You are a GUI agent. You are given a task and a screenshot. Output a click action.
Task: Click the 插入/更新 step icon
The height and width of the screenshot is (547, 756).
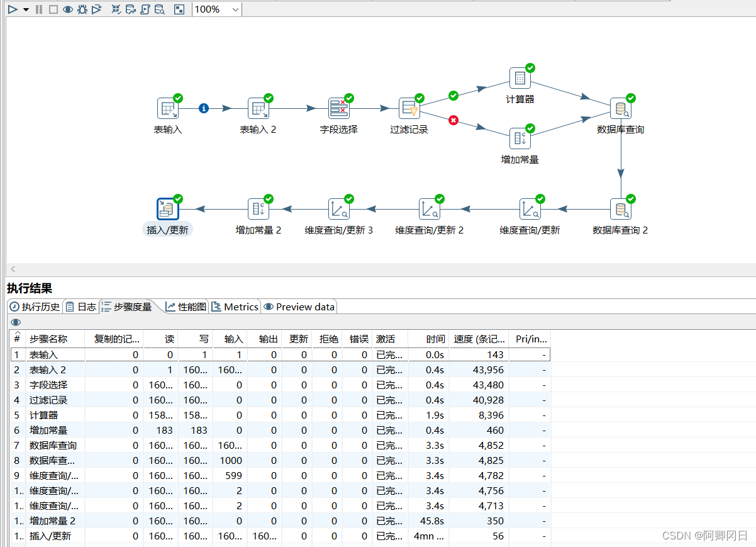coord(168,209)
